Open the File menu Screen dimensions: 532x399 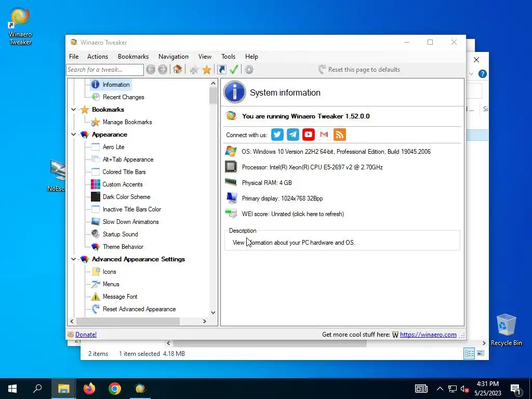pos(74,57)
